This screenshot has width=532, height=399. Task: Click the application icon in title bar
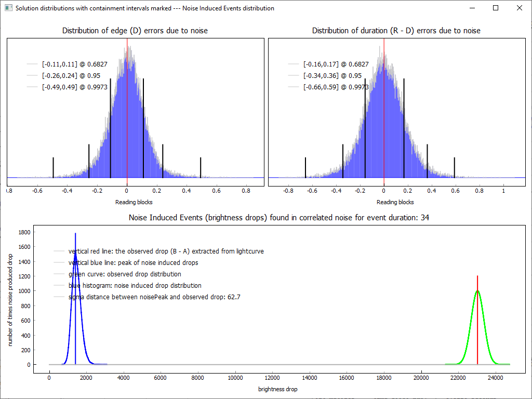(8, 8)
